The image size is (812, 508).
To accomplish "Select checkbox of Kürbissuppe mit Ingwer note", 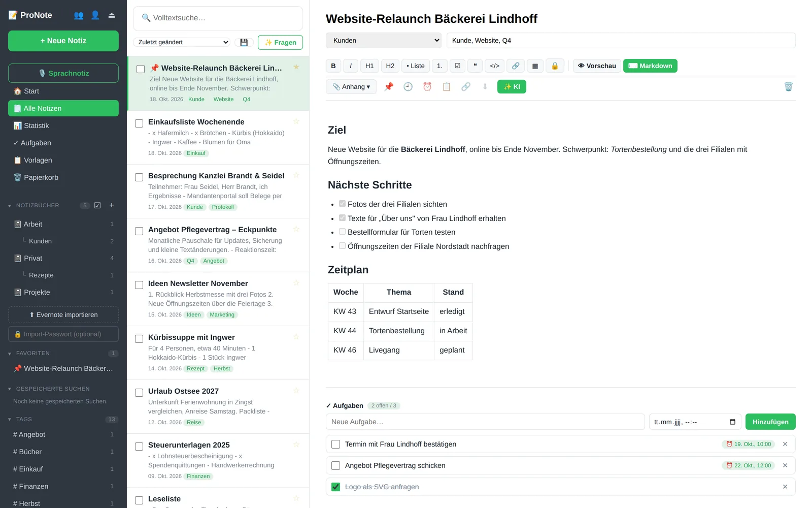I will (139, 339).
